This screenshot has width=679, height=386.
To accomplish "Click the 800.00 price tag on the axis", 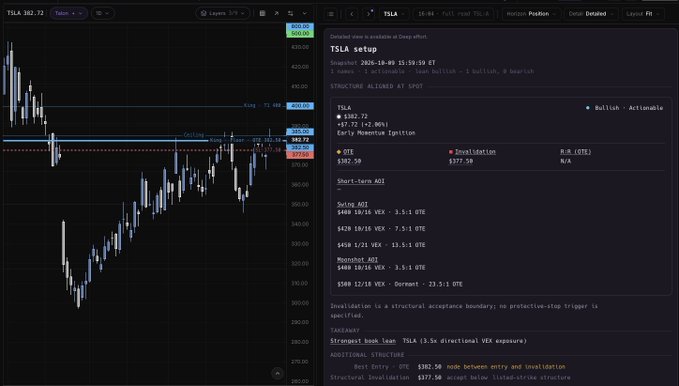I will click(x=300, y=26).
